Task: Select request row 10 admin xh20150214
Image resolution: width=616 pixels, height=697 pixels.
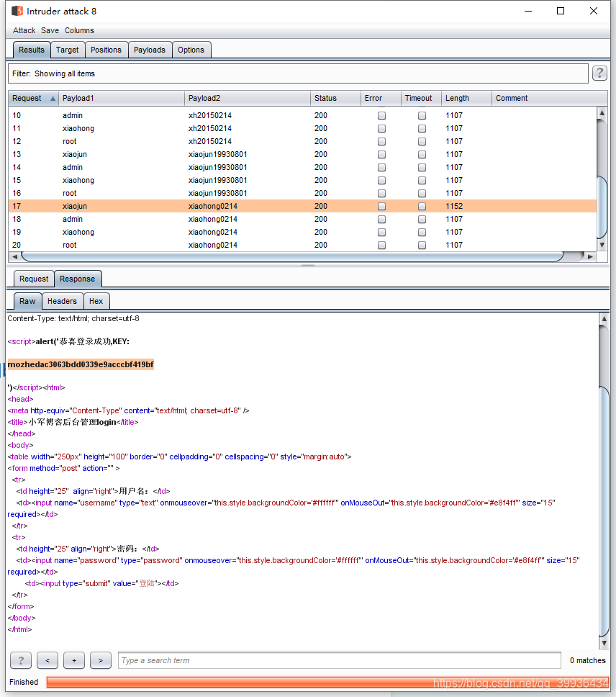Action: tap(302, 116)
